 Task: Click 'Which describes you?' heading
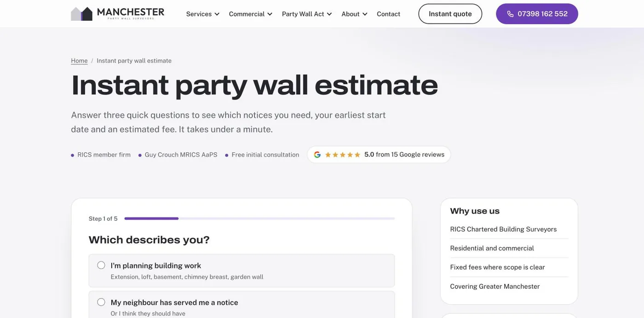tap(149, 240)
